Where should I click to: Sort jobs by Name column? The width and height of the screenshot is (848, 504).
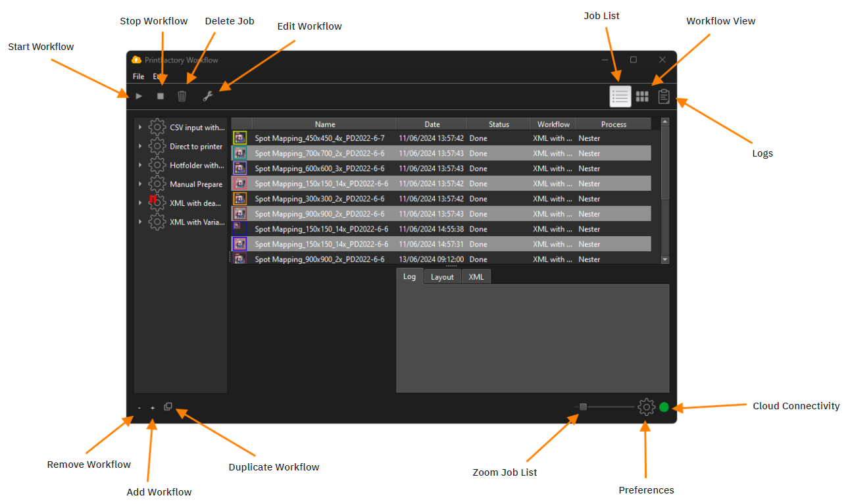324,124
